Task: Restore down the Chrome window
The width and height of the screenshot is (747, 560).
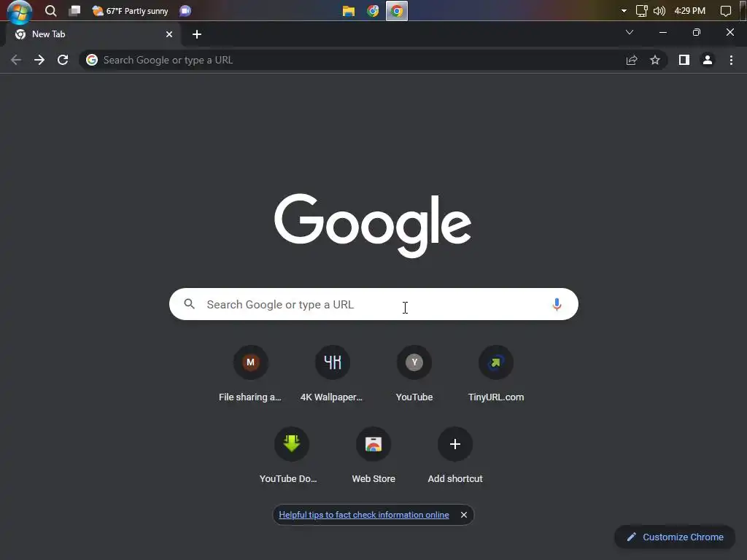Action: (x=697, y=32)
